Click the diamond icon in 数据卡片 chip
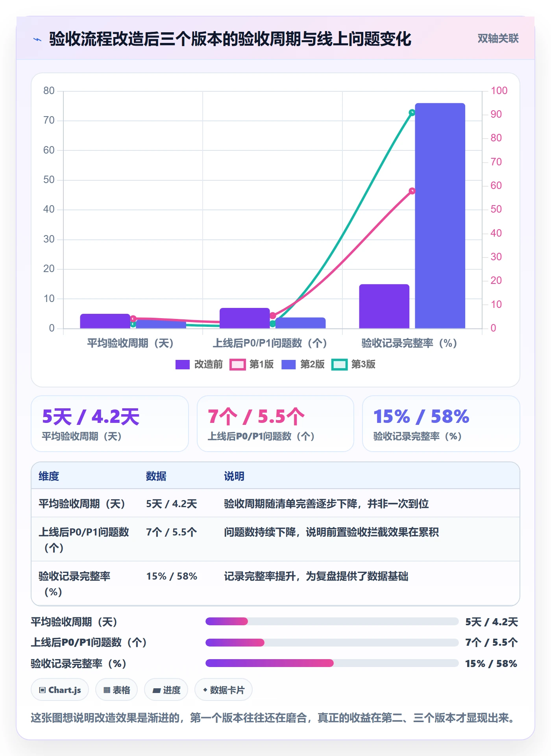 (x=205, y=690)
